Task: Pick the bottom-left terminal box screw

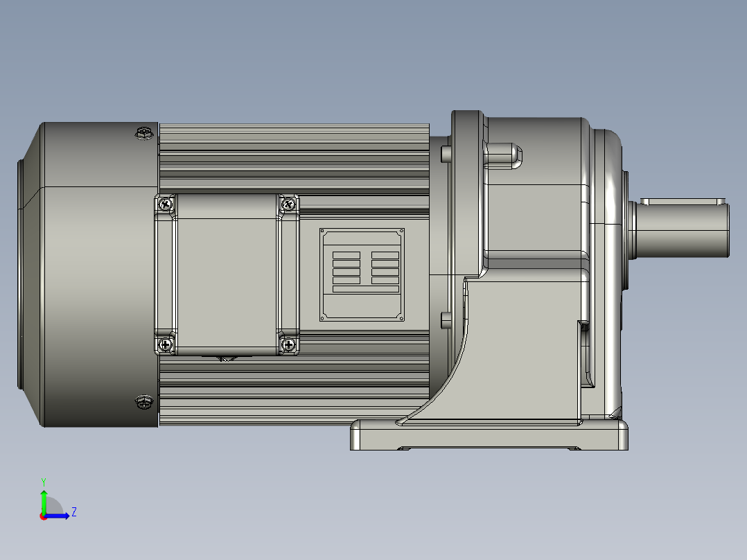Action: pos(166,344)
